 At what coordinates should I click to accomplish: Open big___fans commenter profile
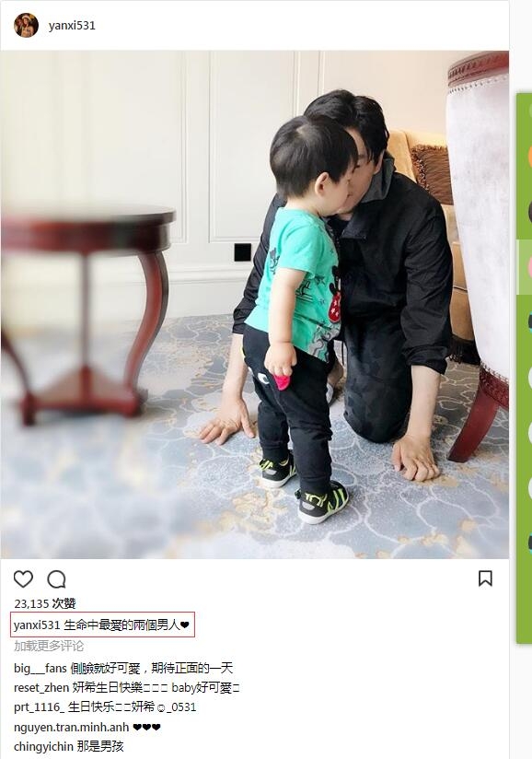click(40, 669)
